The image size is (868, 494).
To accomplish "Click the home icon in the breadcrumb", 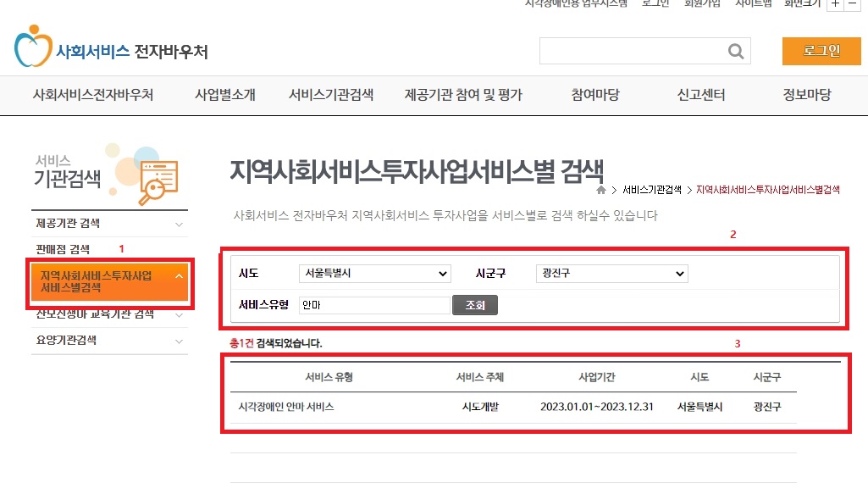I will coord(601,191).
